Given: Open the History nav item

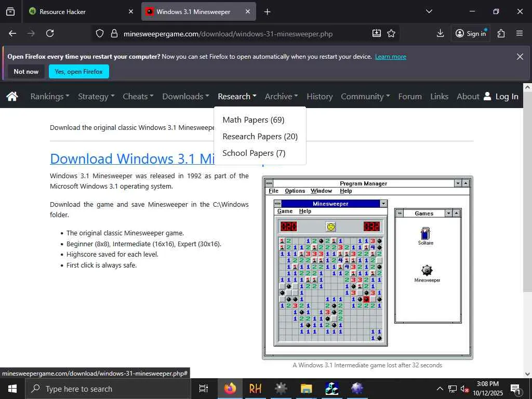Looking at the screenshot, I should (x=320, y=96).
